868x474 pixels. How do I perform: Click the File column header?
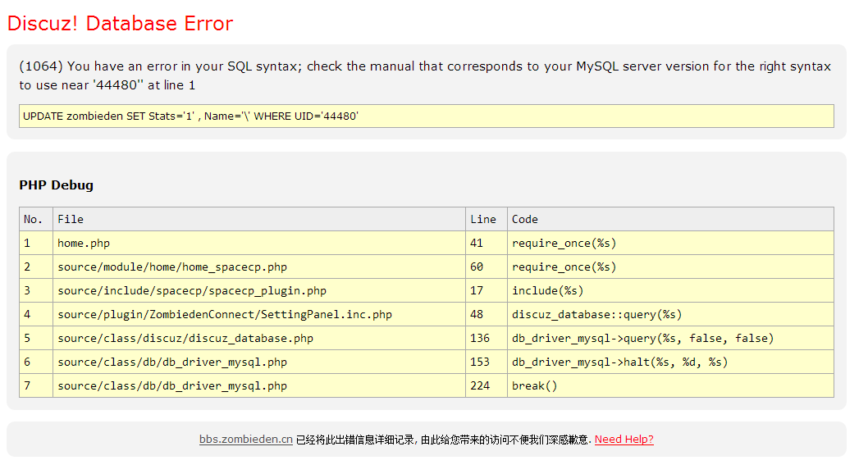click(x=259, y=219)
